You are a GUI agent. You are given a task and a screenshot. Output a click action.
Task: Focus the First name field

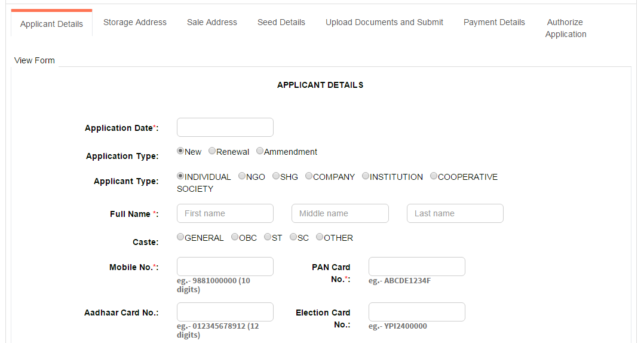(x=225, y=213)
